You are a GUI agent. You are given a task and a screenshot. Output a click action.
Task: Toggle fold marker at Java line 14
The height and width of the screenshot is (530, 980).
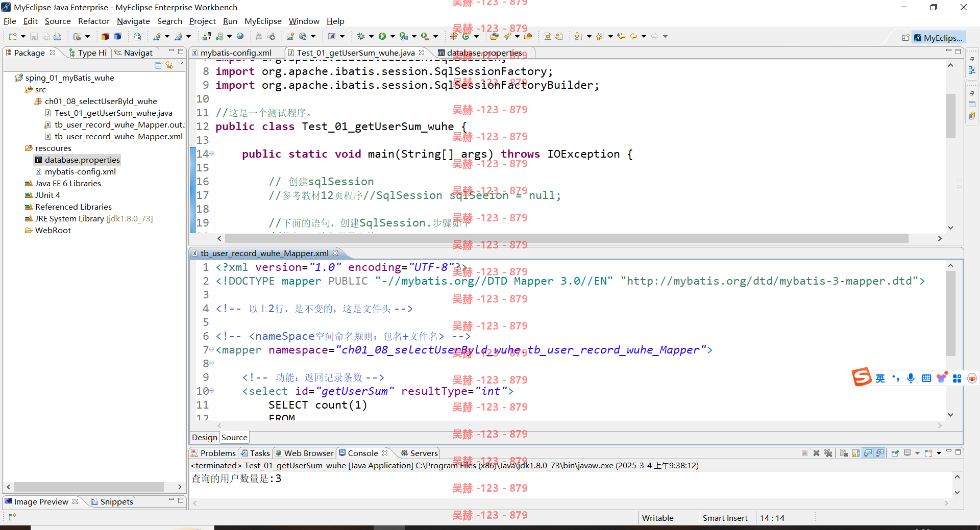[211, 154]
